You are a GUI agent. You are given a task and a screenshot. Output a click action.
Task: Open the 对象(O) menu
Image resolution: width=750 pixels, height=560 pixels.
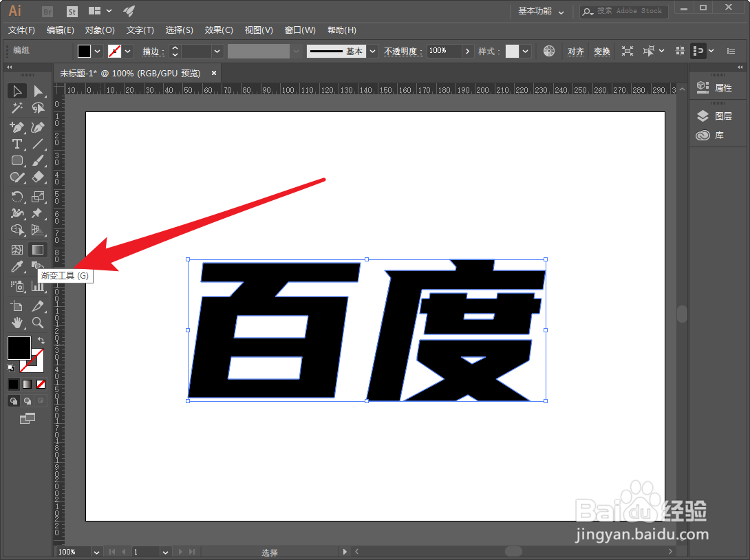[100, 30]
